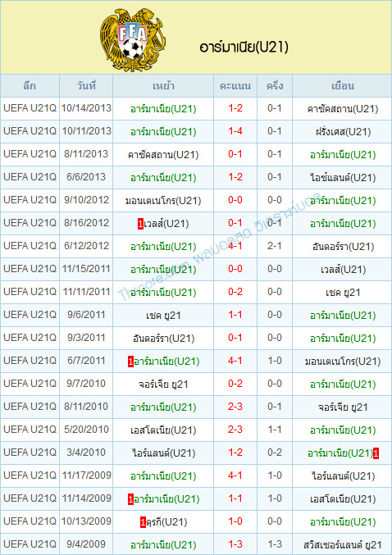Open home team อาร์มาเนีย(U21) in the 10/14/2013 row
This screenshot has height=555, width=392.
point(163,109)
